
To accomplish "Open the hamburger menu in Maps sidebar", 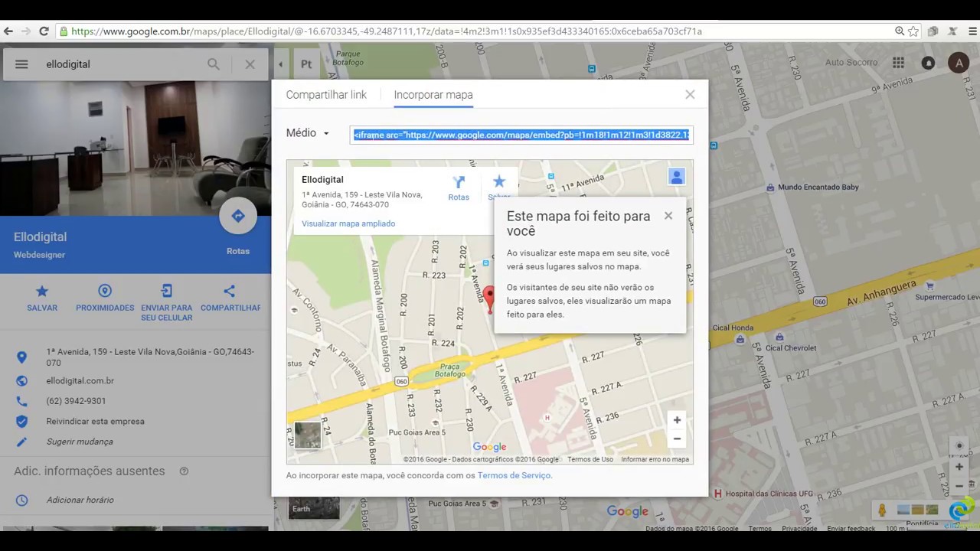I will tap(21, 64).
